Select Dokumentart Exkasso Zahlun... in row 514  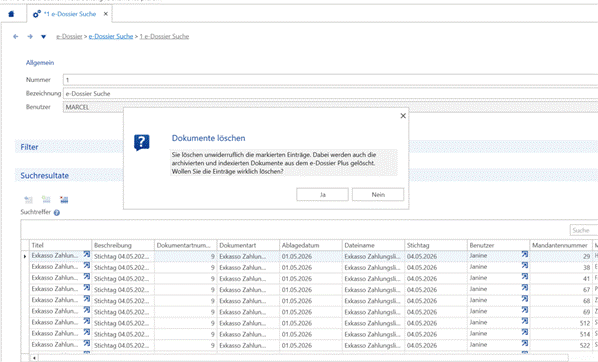pos(248,334)
